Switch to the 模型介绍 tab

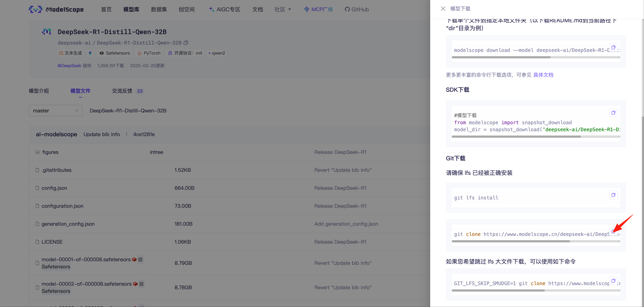coord(39,91)
